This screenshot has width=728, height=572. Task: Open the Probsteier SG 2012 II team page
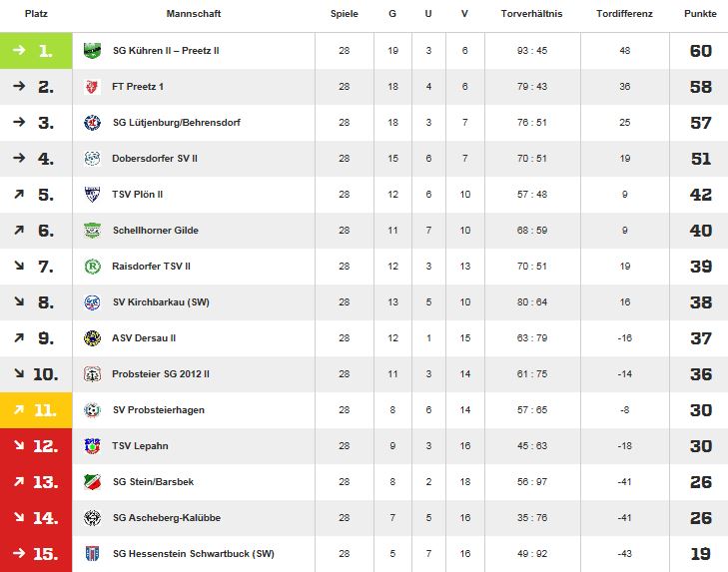[x=160, y=374]
